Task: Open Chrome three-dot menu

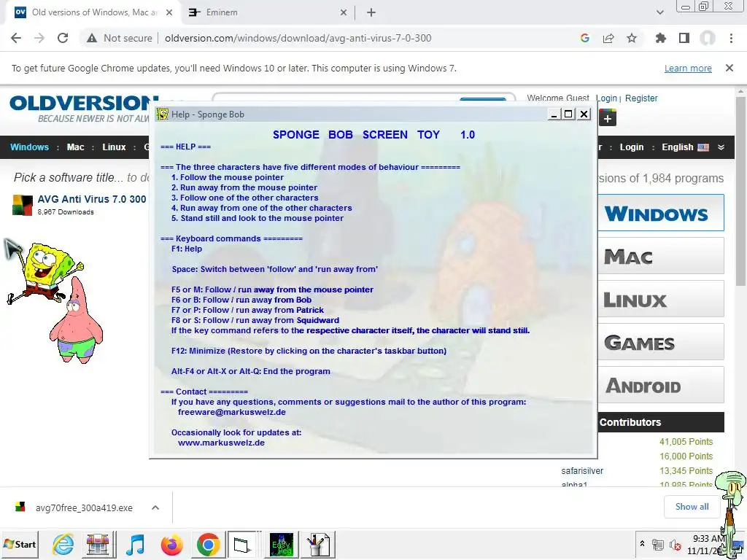Action: [x=731, y=38]
